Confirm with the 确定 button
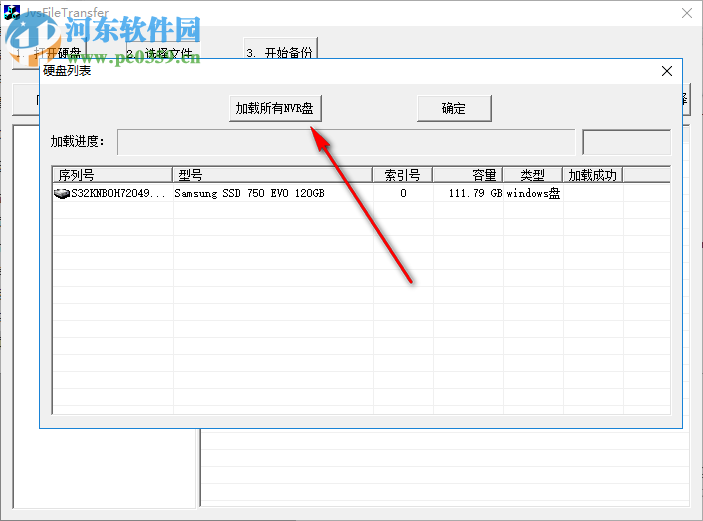 (x=454, y=108)
